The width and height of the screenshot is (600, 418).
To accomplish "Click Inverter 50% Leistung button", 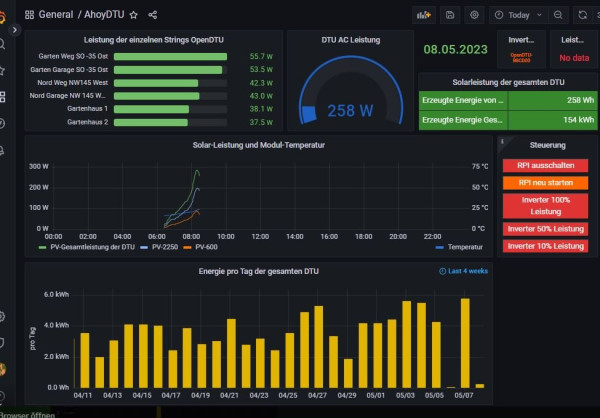I will tap(545, 229).
